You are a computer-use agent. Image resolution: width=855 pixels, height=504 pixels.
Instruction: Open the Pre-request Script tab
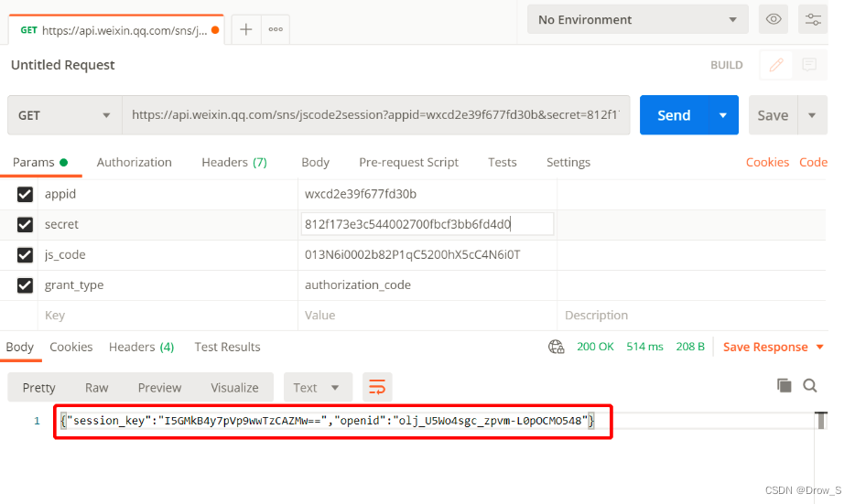pyautogui.click(x=408, y=163)
